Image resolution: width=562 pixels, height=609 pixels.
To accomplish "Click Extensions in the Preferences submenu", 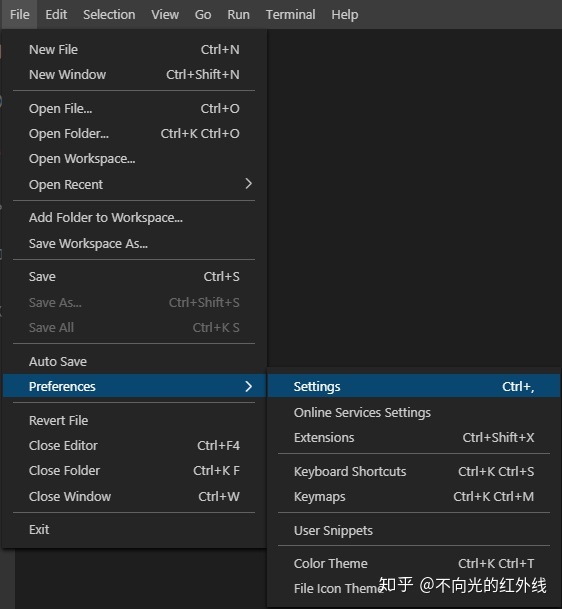I will click(x=414, y=438).
